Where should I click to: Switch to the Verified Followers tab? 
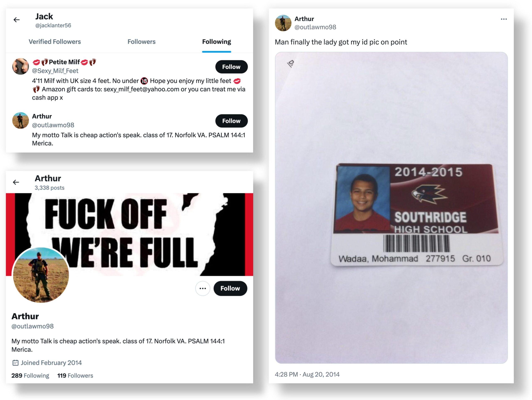pos(55,42)
